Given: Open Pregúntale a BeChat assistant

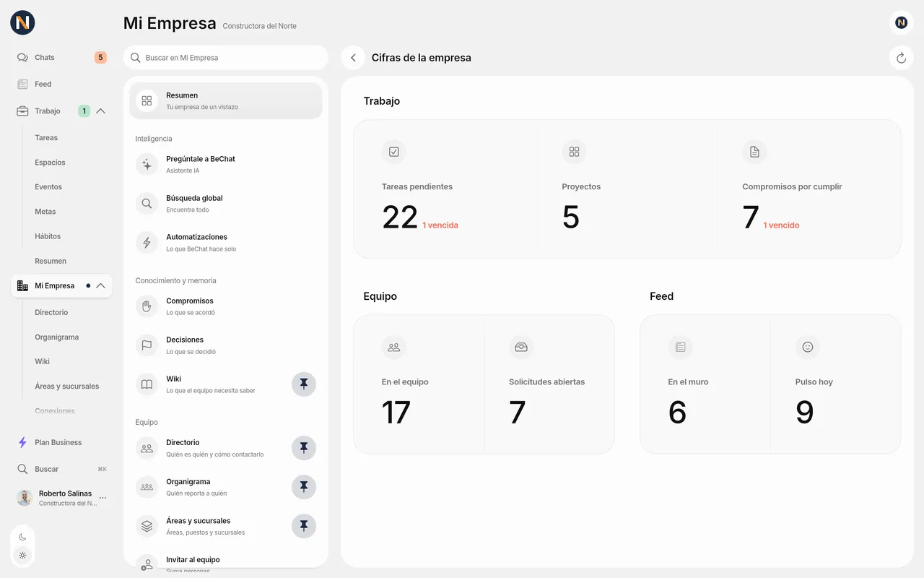Looking at the screenshot, I should (x=226, y=164).
